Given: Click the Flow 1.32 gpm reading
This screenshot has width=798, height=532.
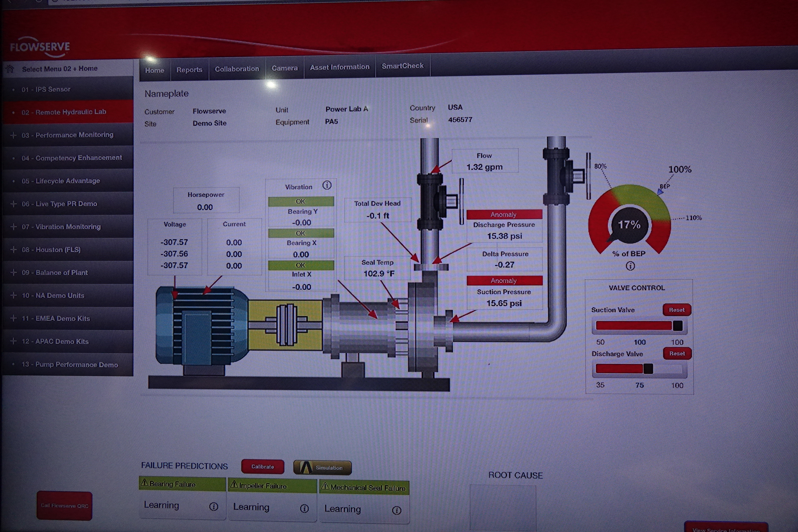Looking at the screenshot, I should coord(484,167).
